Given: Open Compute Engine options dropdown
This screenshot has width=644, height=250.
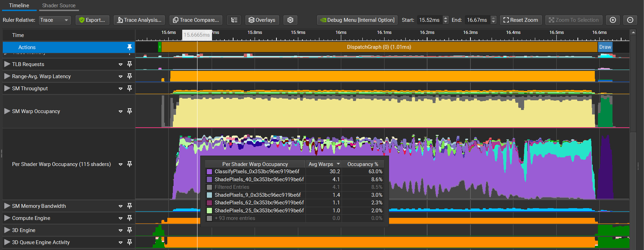Looking at the screenshot, I should (121, 218).
